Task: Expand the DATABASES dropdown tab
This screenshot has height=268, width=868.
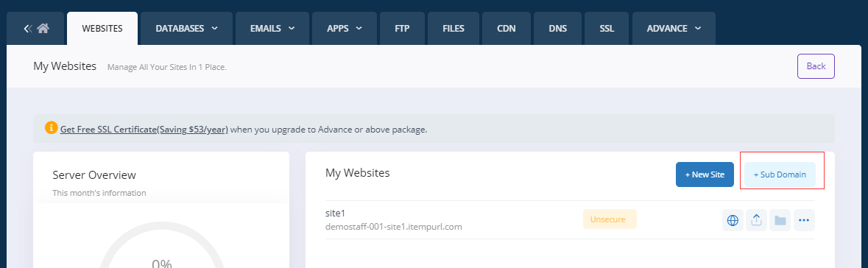Action: click(x=186, y=28)
